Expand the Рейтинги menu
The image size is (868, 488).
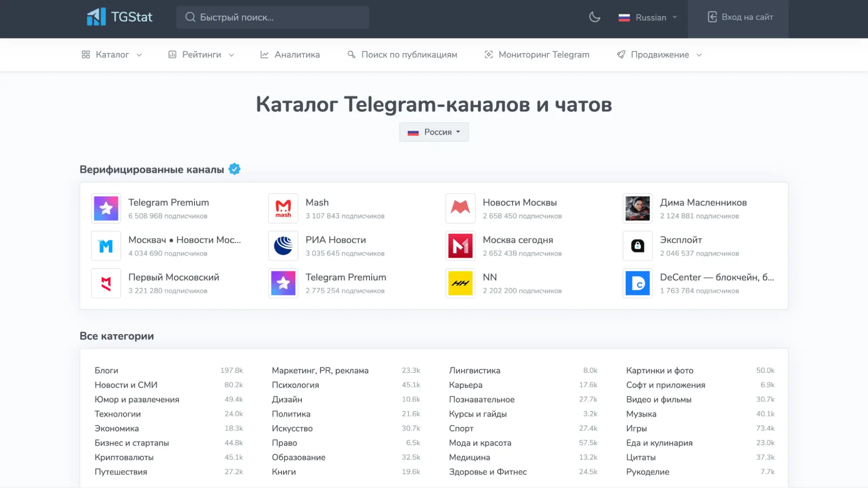point(201,55)
